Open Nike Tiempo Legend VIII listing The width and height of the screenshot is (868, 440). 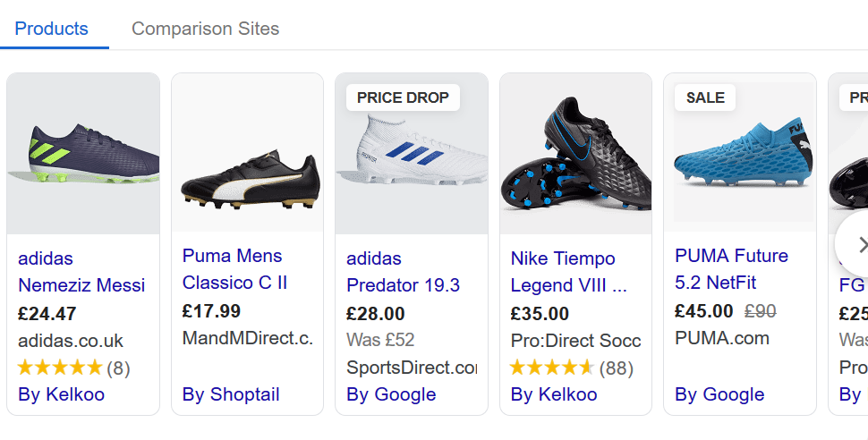click(568, 272)
